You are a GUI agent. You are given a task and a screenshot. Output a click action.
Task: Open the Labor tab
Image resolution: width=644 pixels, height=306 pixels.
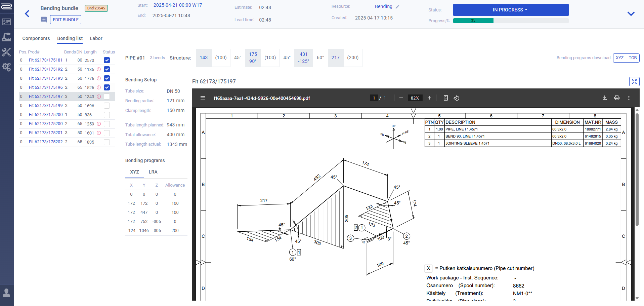coord(96,38)
